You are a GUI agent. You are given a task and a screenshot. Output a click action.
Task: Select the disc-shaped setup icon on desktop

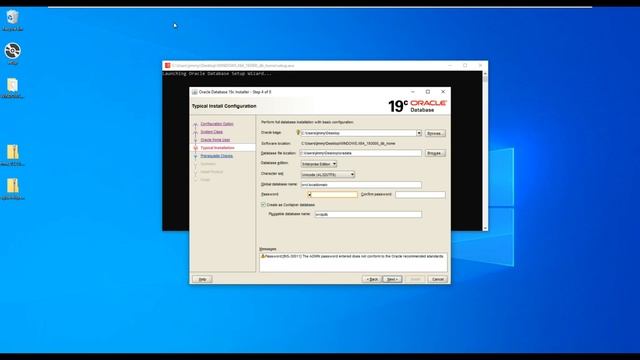[x=13, y=53]
